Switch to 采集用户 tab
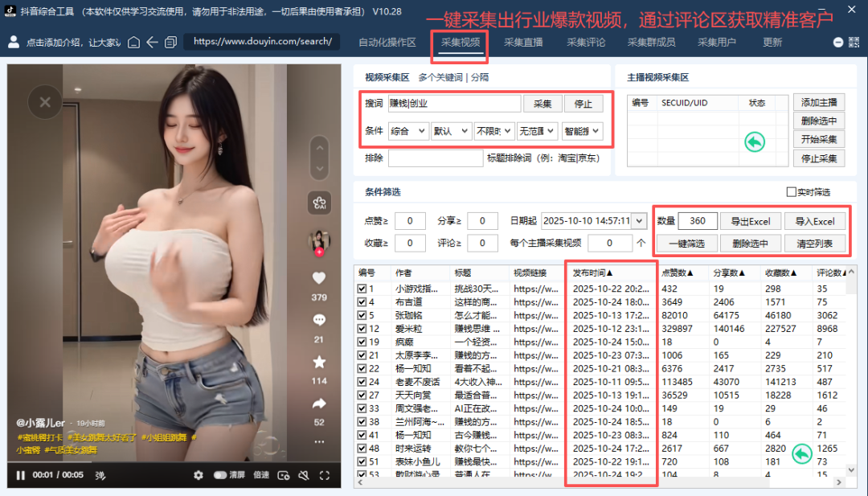 pyautogui.click(x=717, y=43)
